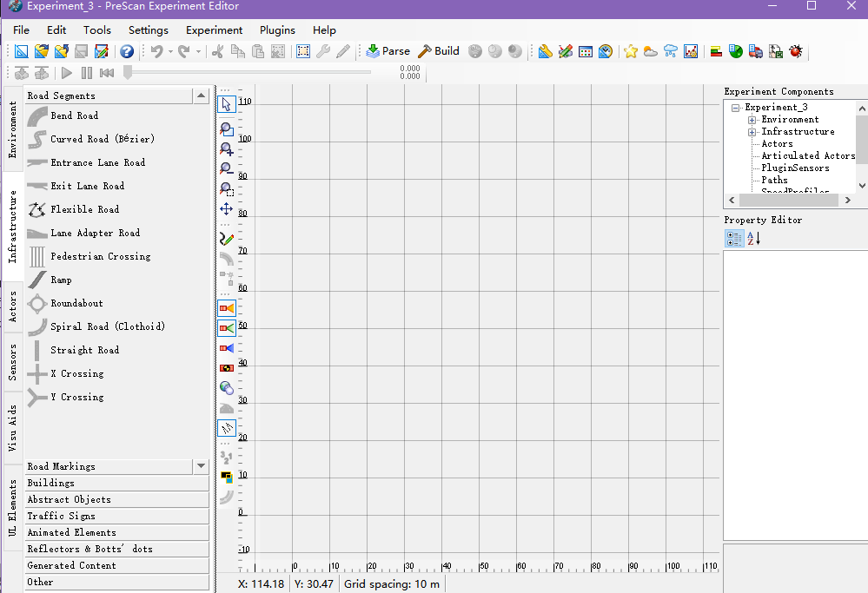The height and width of the screenshot is (593, 868).
Task: Open the Plugins menu
Action: click(277, 30)
